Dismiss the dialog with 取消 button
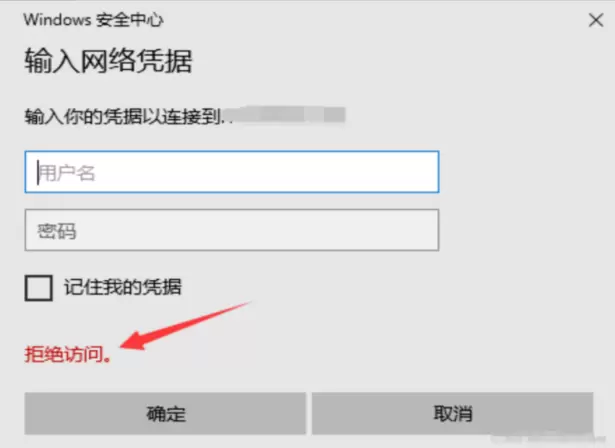This screenshot has width=615, height=448. click(453, 413)
